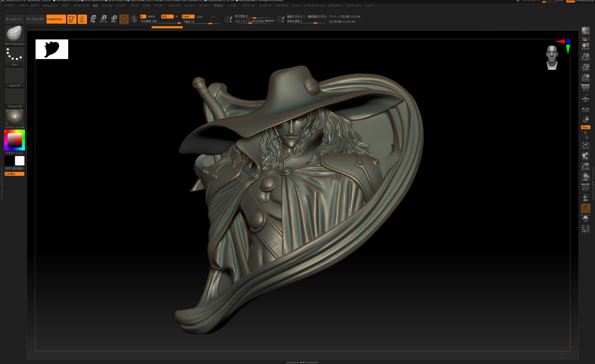Open the ファイル (File) menu

107,6
